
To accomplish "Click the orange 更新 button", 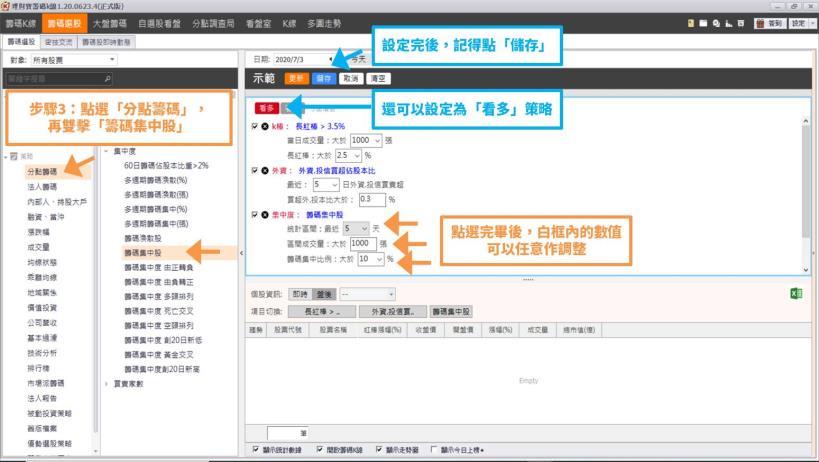I will [296, 79].
